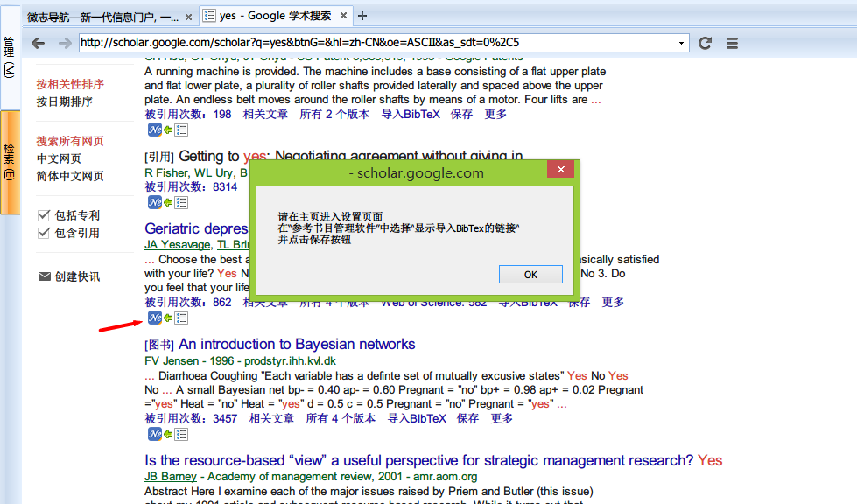Viewport: 857px width, 504px height.
Task: Click 被引用次数：198 link
Action: pos(188,114)
